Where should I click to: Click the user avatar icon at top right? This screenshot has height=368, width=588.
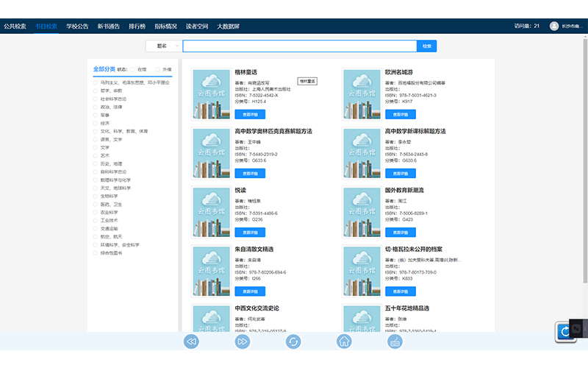click(x=555, y=26)
